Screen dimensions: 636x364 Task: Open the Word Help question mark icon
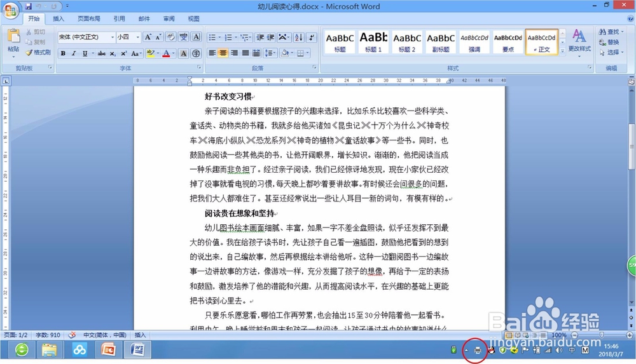631,18
